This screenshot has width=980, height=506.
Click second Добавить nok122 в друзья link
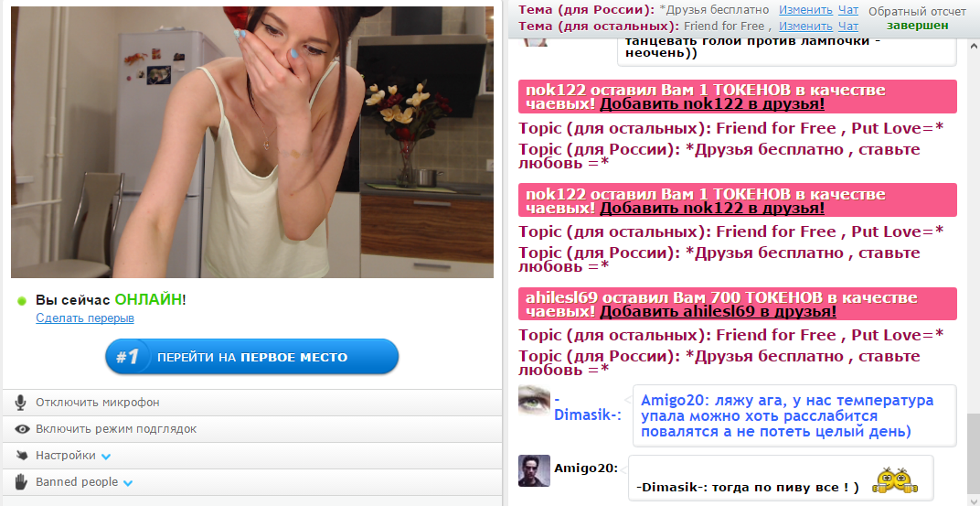coord(712,208)
